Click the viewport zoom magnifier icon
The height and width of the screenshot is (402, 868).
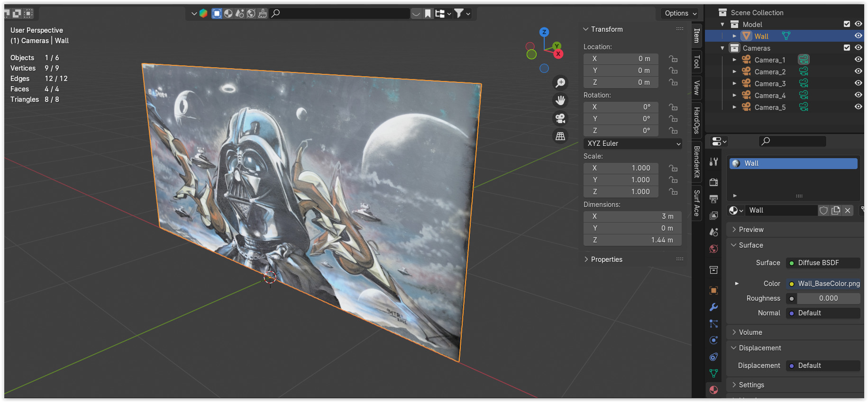point(560,83)
